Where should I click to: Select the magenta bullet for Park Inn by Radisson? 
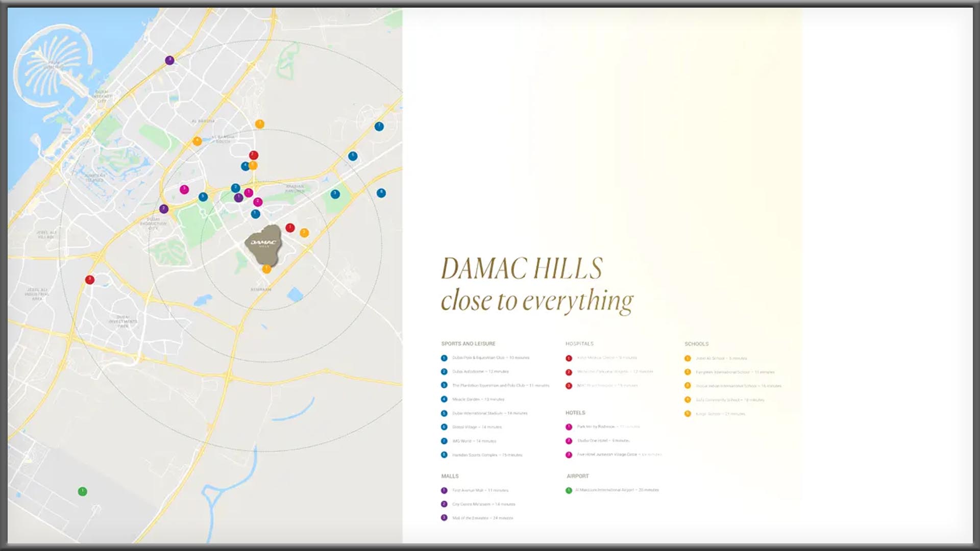[x=569, y=427]
